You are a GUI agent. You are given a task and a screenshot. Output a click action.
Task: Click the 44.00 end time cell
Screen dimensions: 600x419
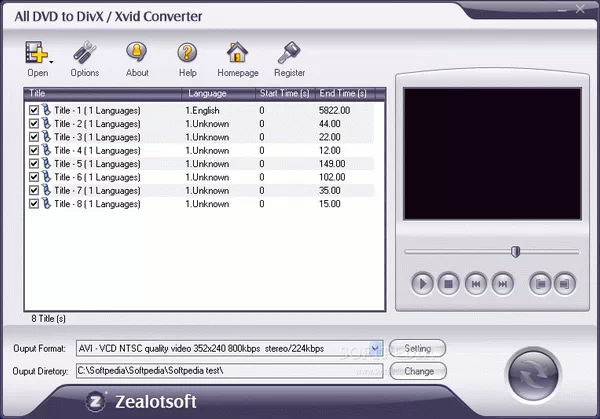point(330,124)
